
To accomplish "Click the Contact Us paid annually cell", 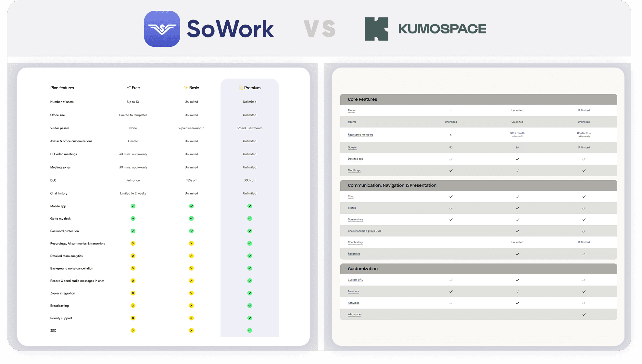I will coord(584,134).
